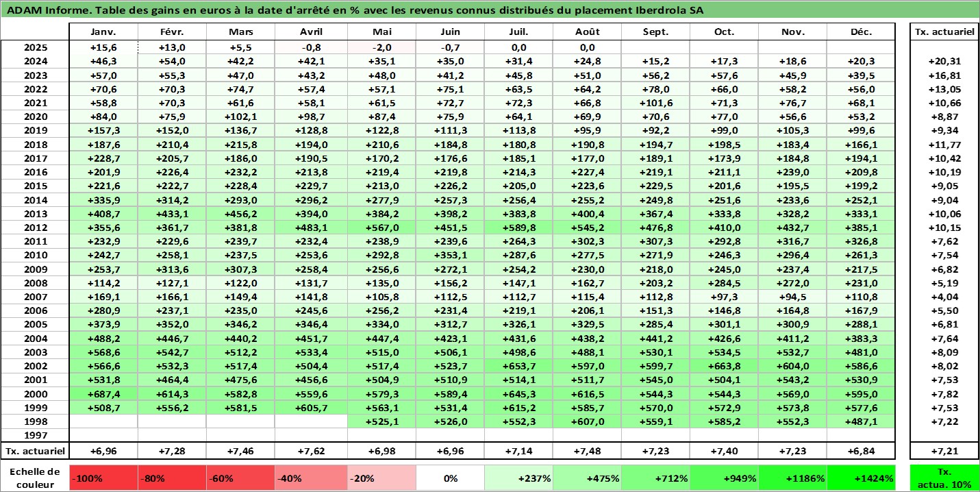
Task: Select cell +15,6 for January 2025
Action: click(x=104, y=48)
